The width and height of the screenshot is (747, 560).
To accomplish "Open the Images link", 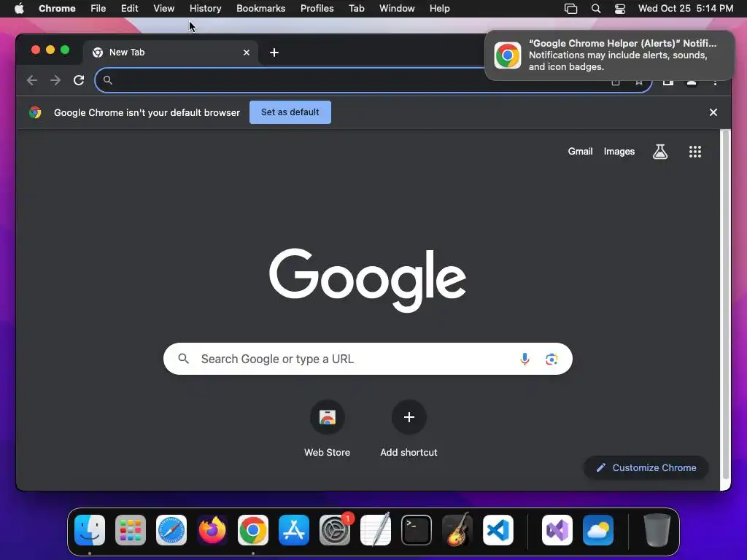I will coord(619,152).
